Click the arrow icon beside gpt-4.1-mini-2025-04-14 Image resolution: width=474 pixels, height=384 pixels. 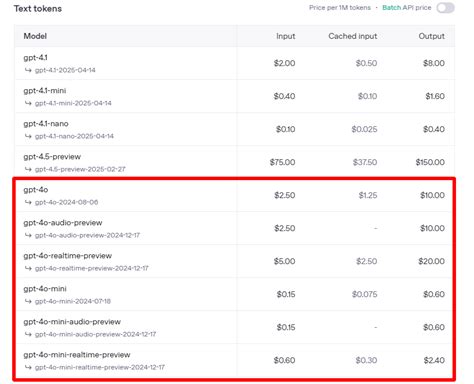tap(28, 103)
